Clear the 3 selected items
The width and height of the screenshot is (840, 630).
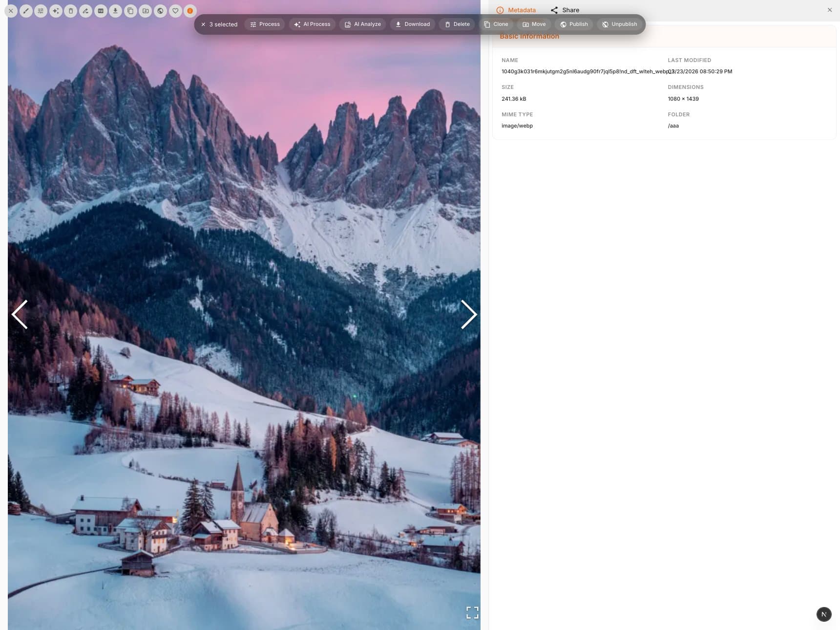[x=203, y=24]
